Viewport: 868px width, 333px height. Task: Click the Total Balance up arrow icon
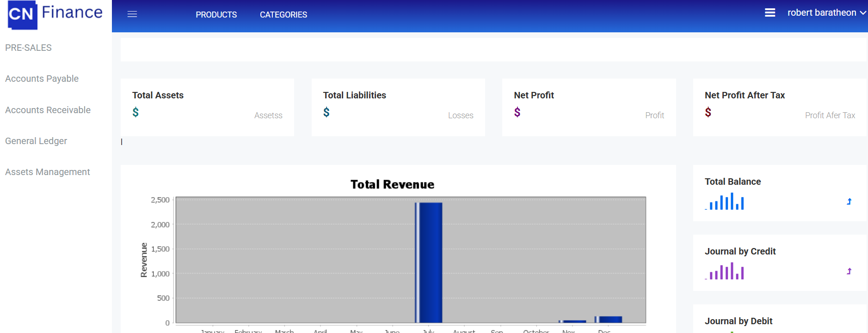coord(849,202)
